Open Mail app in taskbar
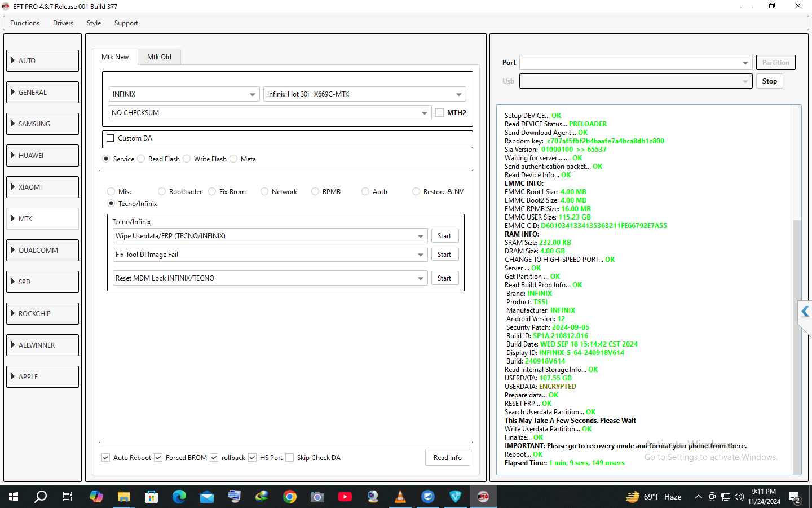The image size is (812, 508). tap(206, 497)
